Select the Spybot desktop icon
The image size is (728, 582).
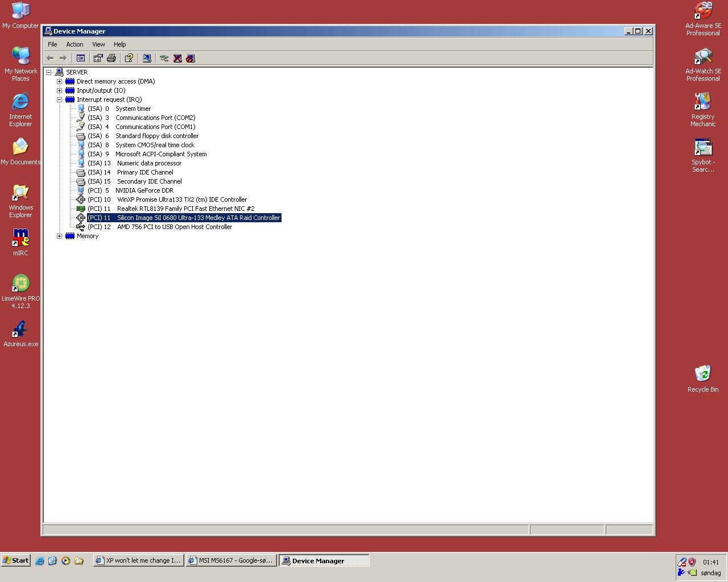click(x=703, y=155)
